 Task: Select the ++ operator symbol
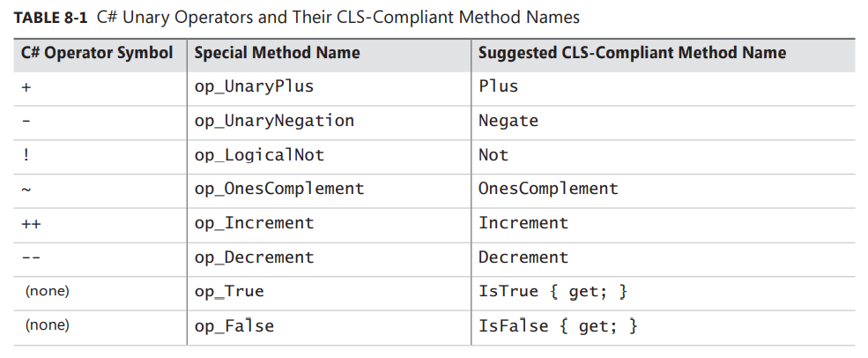pyautogui.click(x=31, y=224)
